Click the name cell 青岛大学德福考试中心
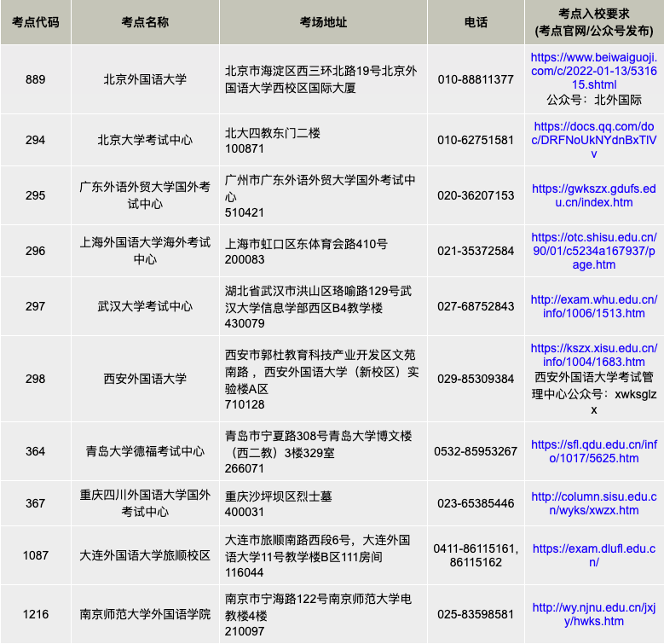This screenshot has height=644, width=664. pos(145,451)
